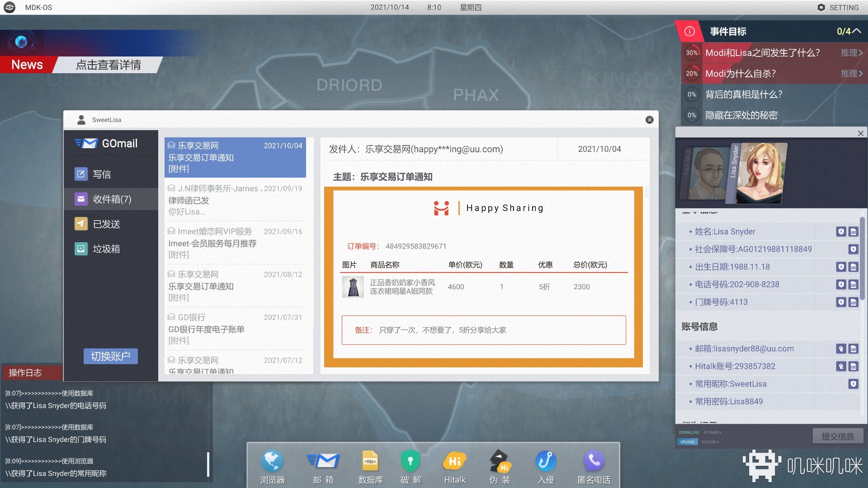Click the MDK-OS logo icon
The image size is (868, 488).
pyautogui.click(x=9, y=7)
